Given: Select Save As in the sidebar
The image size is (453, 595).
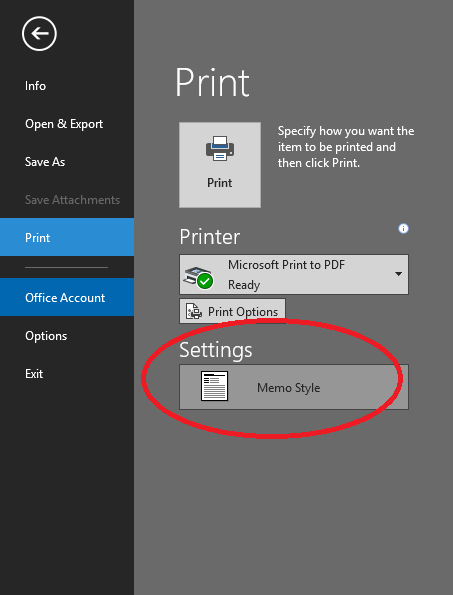Looking at the screenshot, I should click(45, 162).
